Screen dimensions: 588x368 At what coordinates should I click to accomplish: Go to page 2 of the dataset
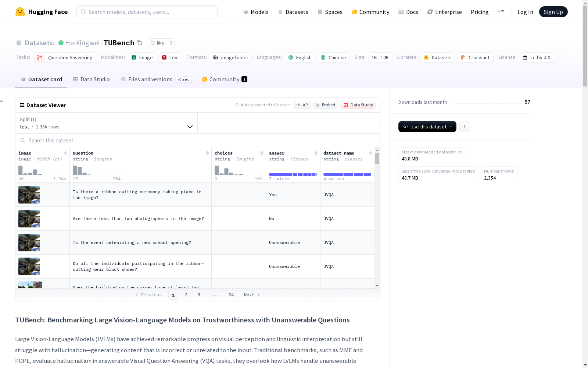coord(186,295)
